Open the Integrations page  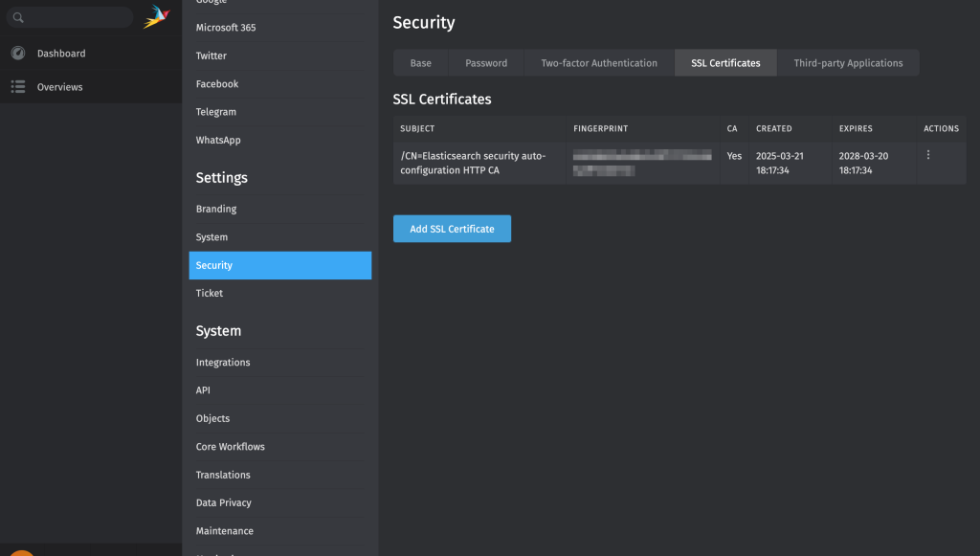[x=223, y=363]
